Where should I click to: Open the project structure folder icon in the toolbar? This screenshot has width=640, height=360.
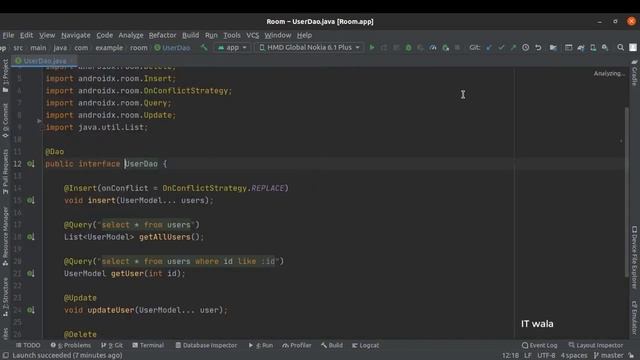pyautogui.click(x=553, y=48)
